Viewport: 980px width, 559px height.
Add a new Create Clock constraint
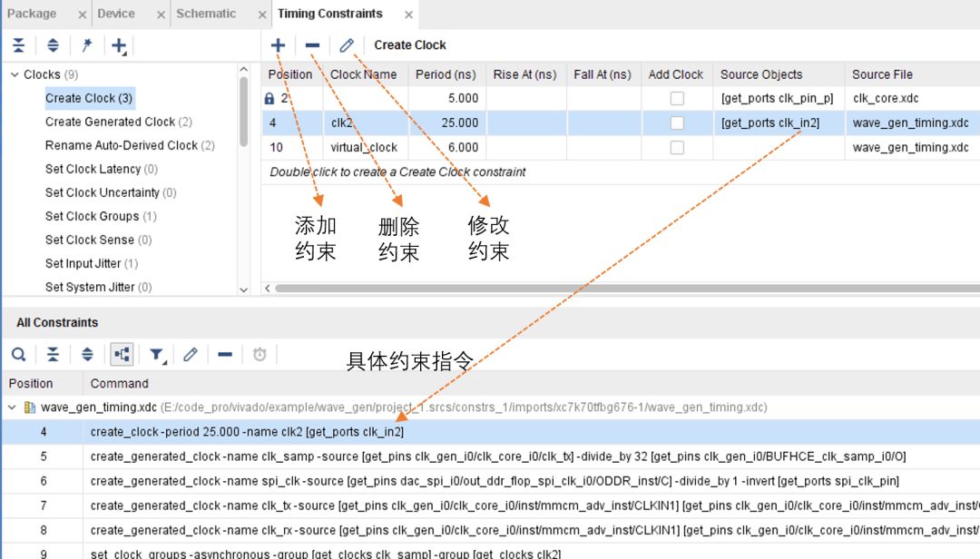click(x=279, y=45)
